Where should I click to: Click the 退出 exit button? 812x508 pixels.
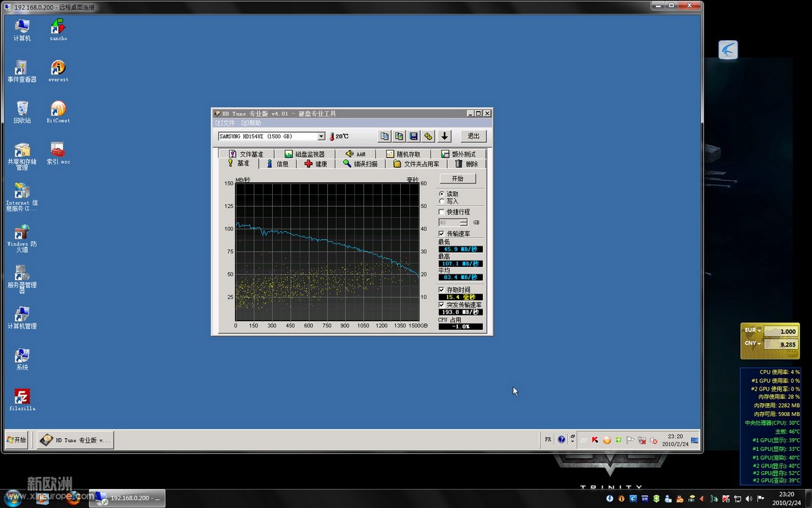473,136
